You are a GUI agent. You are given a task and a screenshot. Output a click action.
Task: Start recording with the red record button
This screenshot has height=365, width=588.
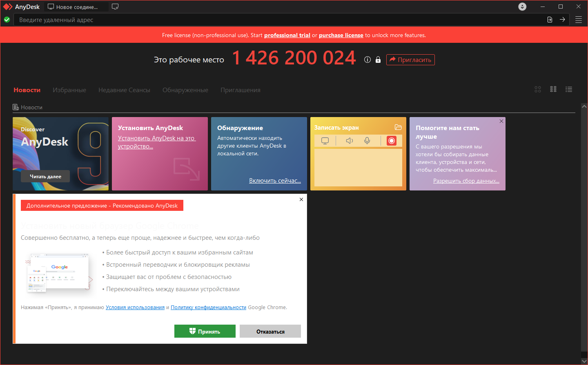click(391, 141)
